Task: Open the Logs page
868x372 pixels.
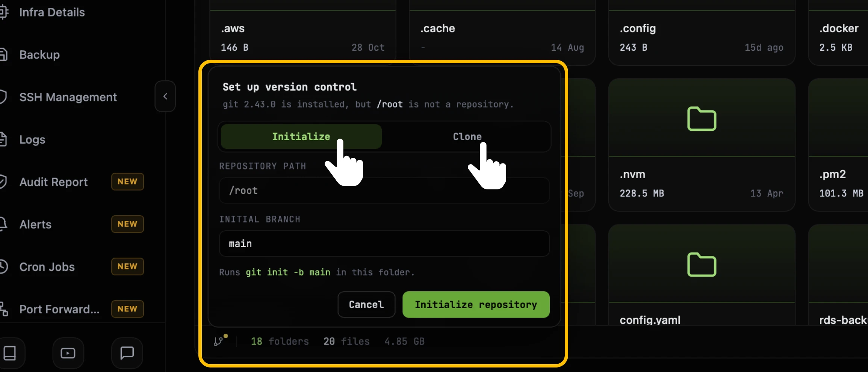Action: point(32,140)
